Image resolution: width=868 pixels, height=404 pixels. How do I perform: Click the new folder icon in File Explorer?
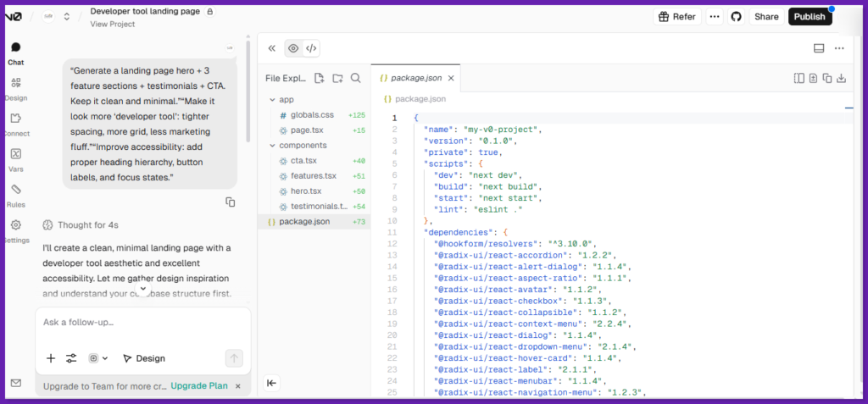337,78
